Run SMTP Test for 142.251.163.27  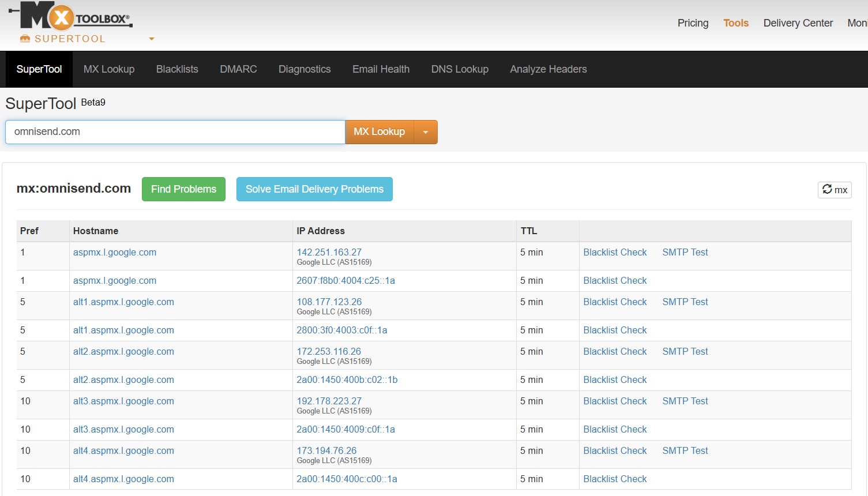point(685,252)
